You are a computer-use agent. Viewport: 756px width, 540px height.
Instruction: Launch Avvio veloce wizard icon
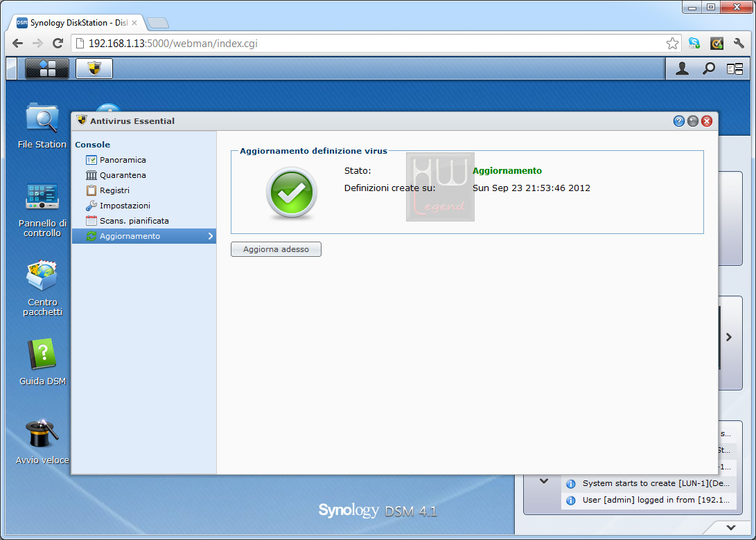(x=42, y=442)
